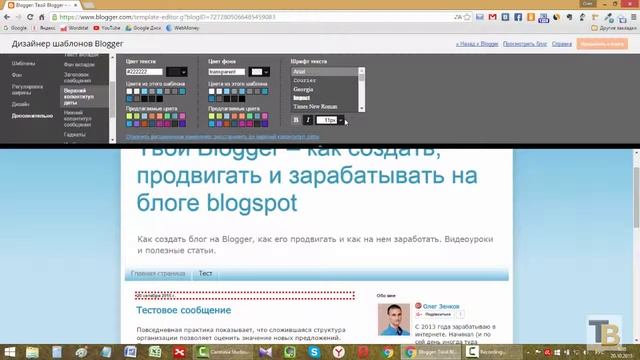Open the Тестовое сообщение post title

pos(184,310)
